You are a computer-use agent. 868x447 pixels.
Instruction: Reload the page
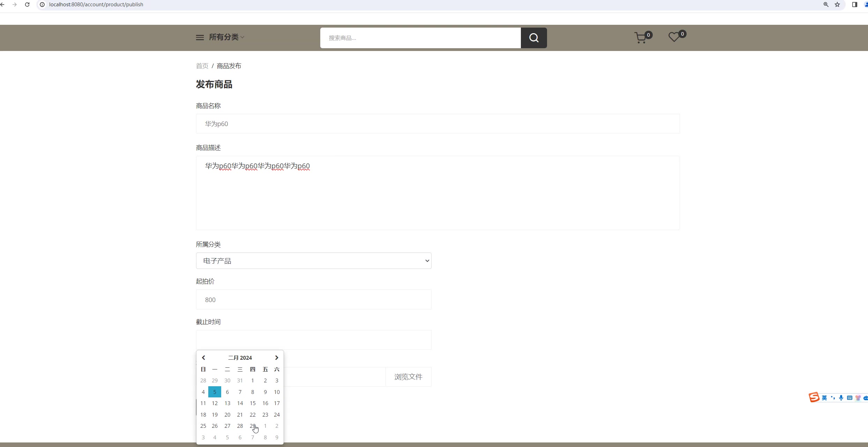[27, 5]
